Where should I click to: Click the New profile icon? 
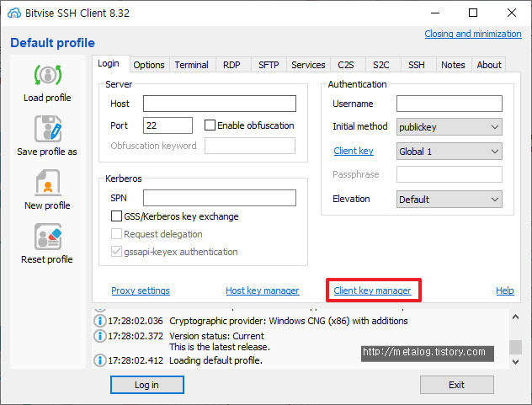[48, 183]
